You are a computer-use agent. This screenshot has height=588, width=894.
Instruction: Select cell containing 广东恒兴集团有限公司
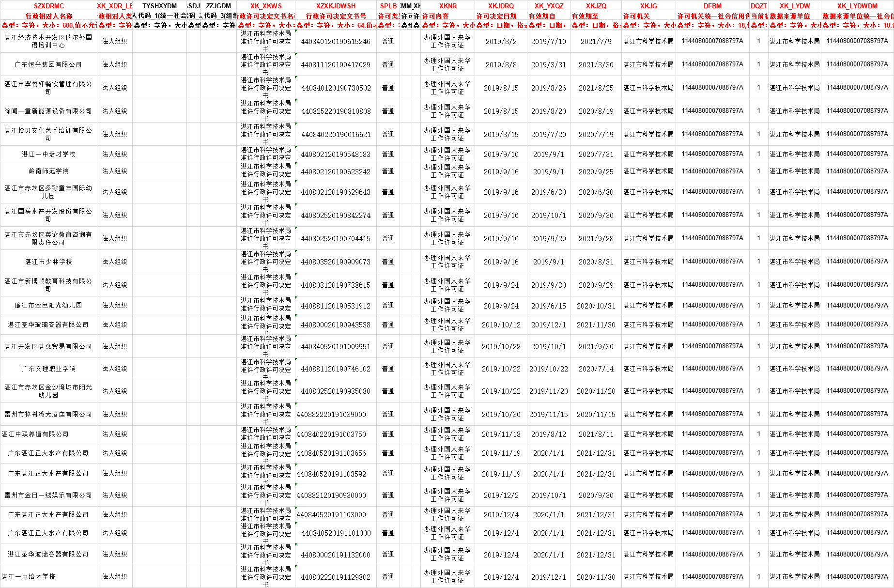pos(48,64)
